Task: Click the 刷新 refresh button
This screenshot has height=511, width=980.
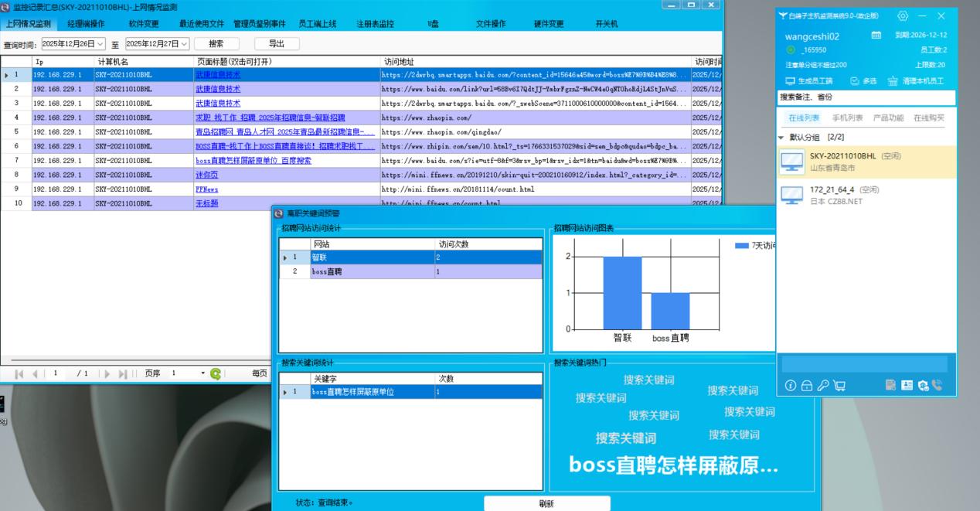Action: (546, 503)
